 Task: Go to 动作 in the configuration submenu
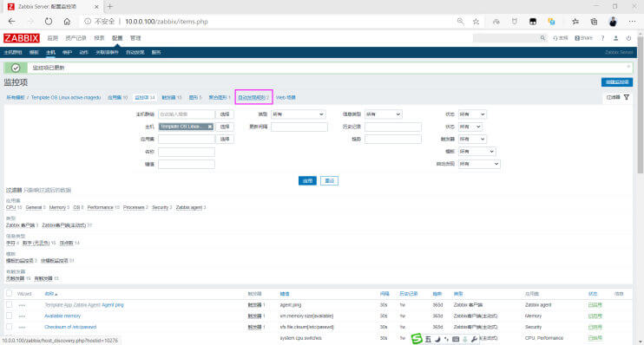point(84,53)
